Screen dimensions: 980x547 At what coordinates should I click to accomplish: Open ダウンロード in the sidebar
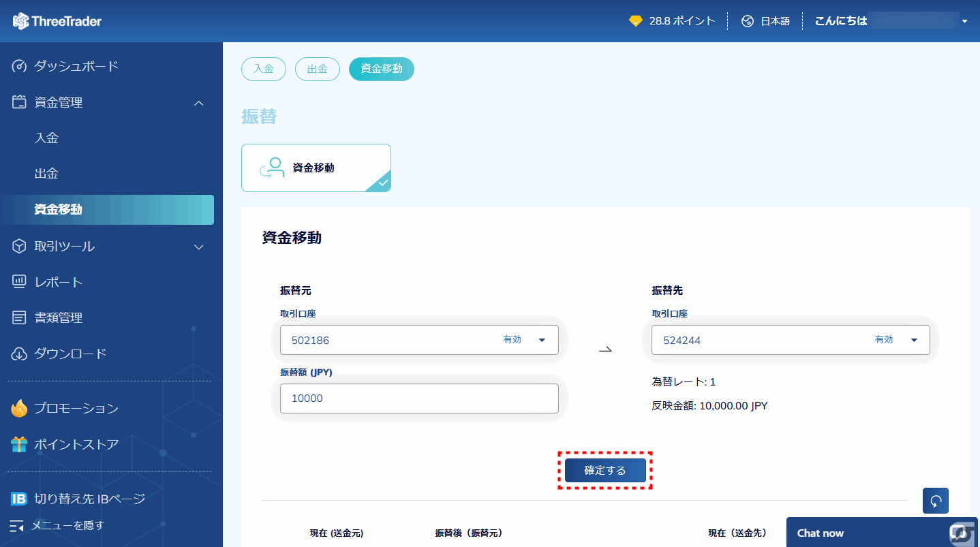[x=71, y=354]
